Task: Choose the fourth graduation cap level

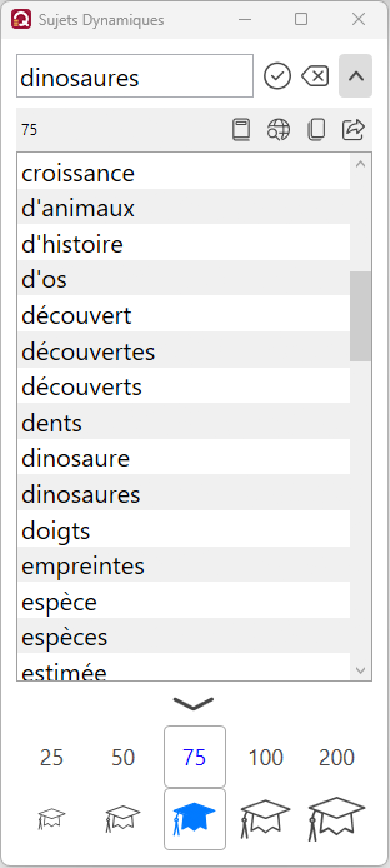Action: (265, 818)
